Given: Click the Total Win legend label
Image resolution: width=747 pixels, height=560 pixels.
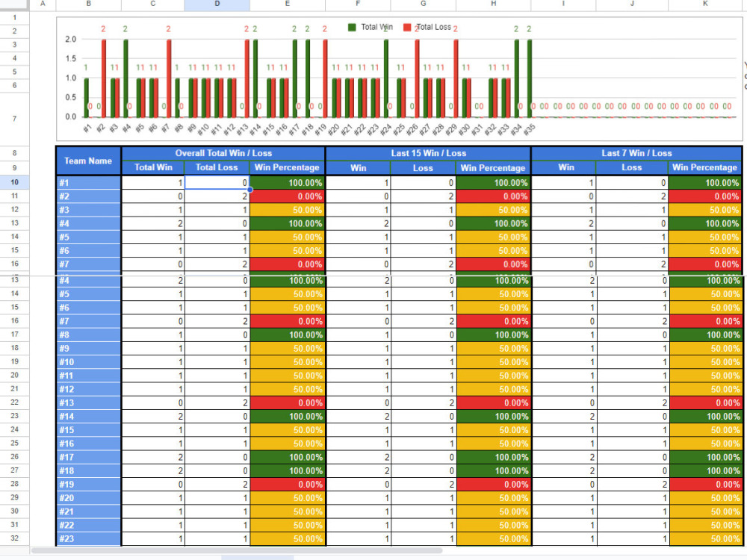Looking at the screenshot, I should (x=376, y=26).
